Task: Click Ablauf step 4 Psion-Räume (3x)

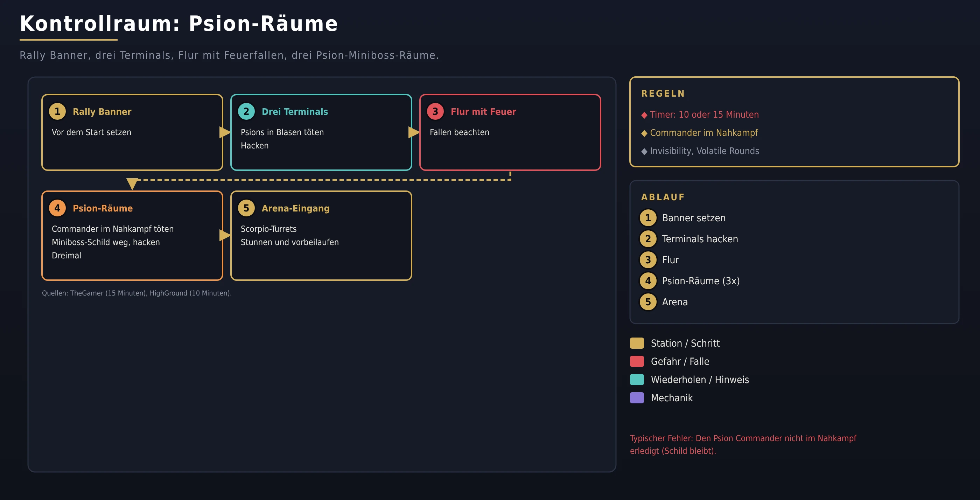Action: pyautogui.click(x=690, y=281)
